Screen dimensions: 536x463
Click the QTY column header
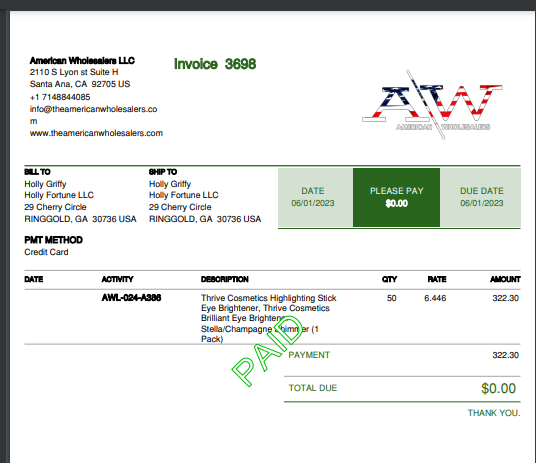[389, 279]
